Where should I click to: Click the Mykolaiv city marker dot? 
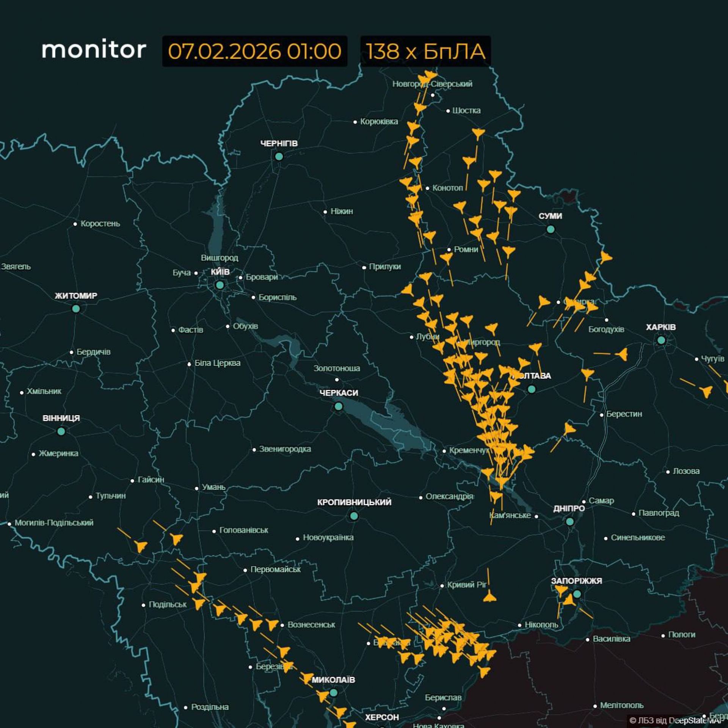click(333, 693)
